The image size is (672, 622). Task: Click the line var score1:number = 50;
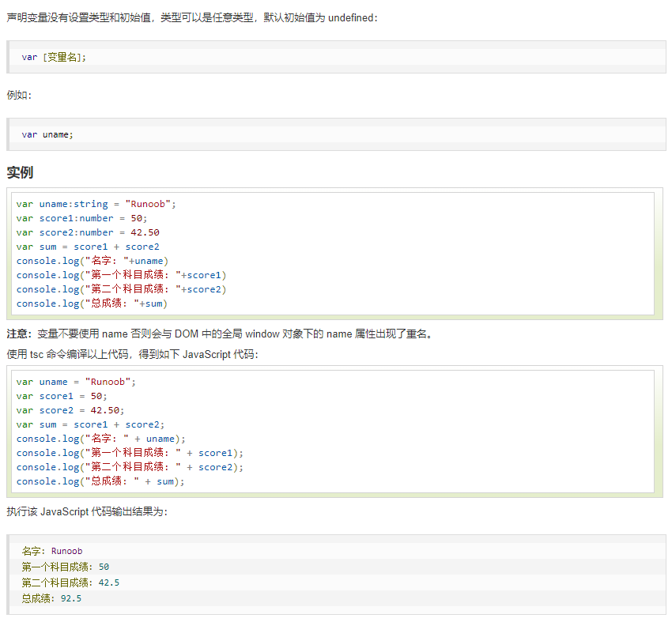pyautogui.click(x=81, y=218)
